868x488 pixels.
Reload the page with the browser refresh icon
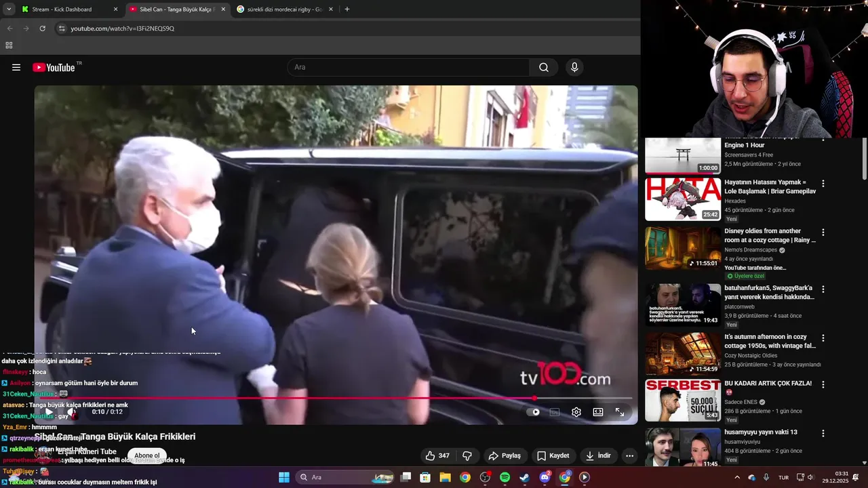coord(42,28)
